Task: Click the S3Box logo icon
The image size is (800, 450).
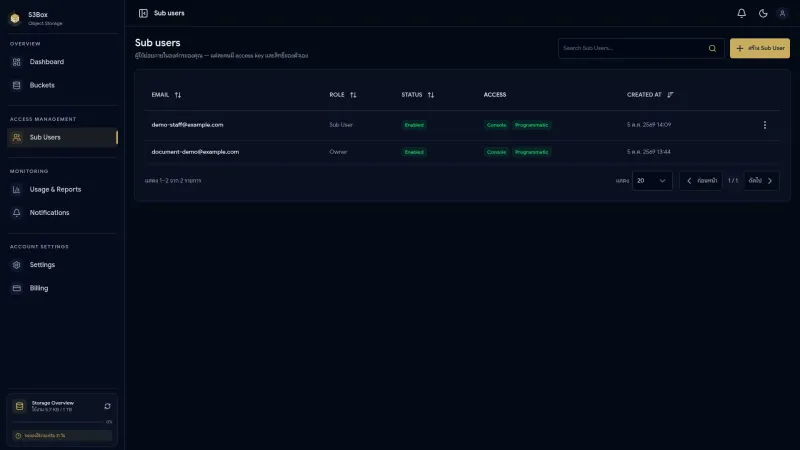Action: coord(15,18)
